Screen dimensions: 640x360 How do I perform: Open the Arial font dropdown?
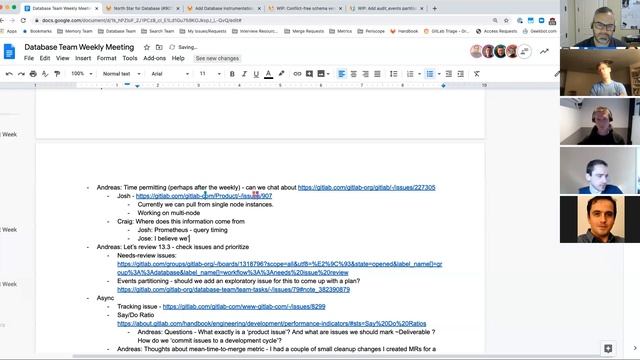pos(170,74)
